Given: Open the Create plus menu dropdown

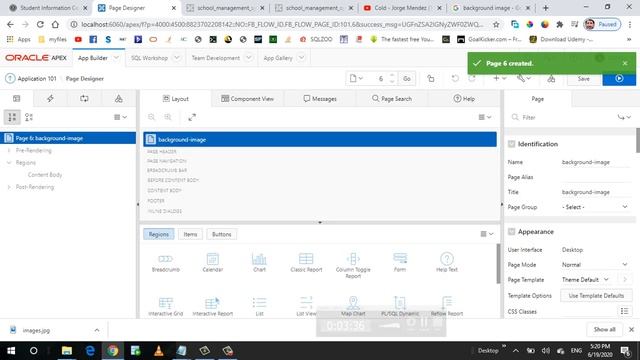Looking at the screenshot, I should (x=500, y=78).
